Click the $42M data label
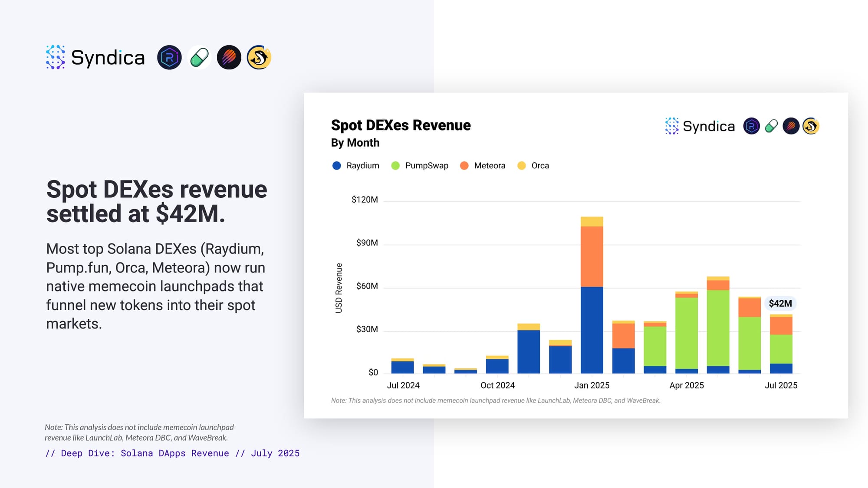Viewport: 868px width, 488px height. [x=780, y=303]
